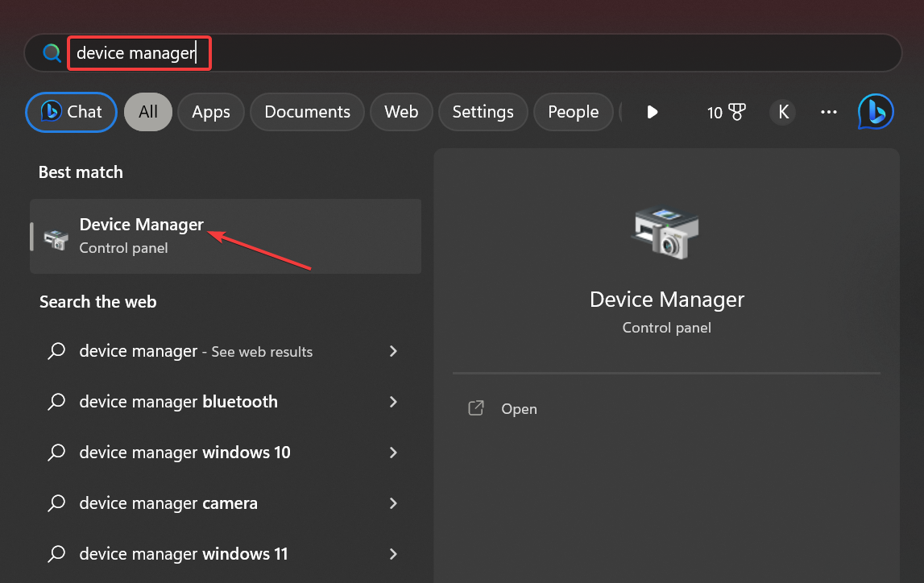Click the Bing Chat icon at top right

875,112
